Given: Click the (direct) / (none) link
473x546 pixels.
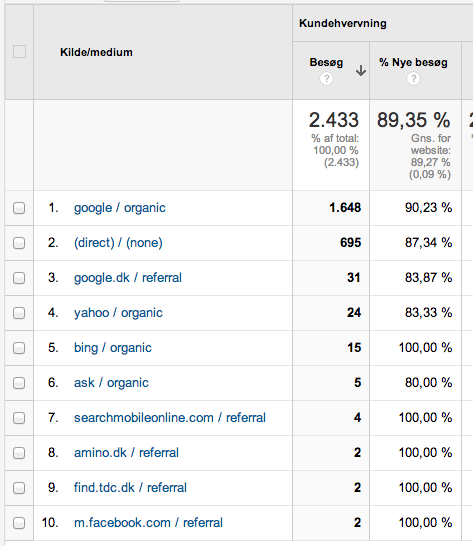Looking at the screenshot, I should pyautogui.click(x=118, y=243).
